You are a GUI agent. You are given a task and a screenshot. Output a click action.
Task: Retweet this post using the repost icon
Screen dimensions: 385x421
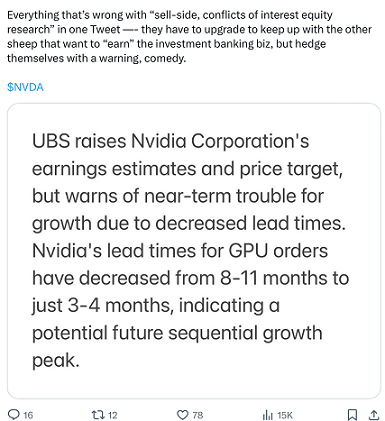tap(98, 415)
